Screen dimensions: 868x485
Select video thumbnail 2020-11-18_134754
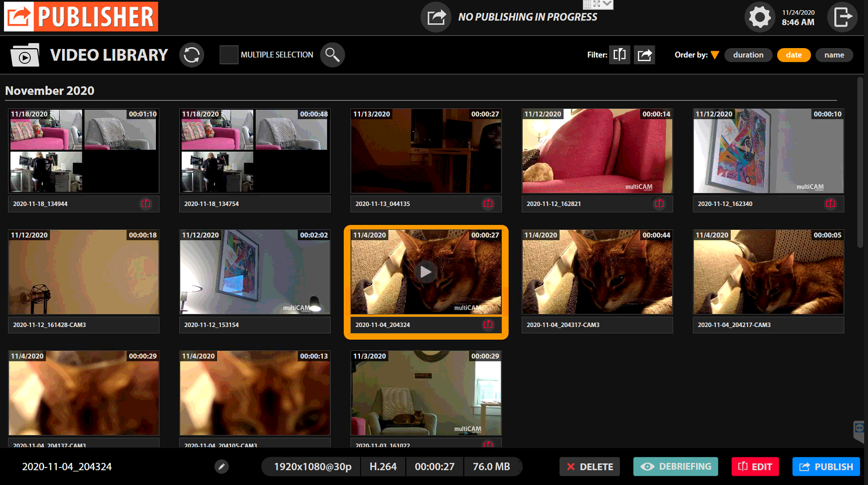point(255,151)
